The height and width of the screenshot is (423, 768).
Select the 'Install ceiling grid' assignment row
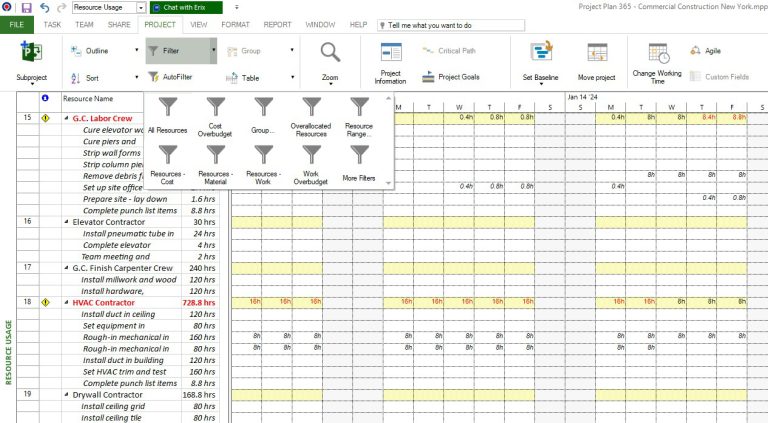(113, 406)
